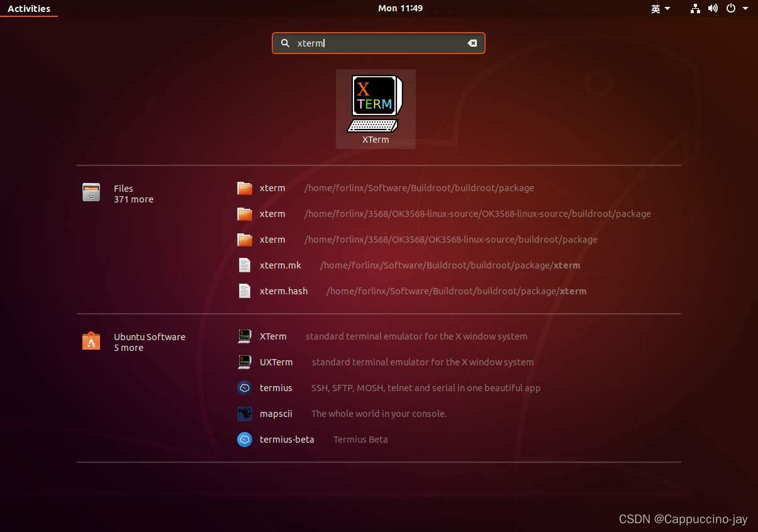Open the system status menu chevron
This screenshot has width=758, height=532.
(x=746, y=8)
